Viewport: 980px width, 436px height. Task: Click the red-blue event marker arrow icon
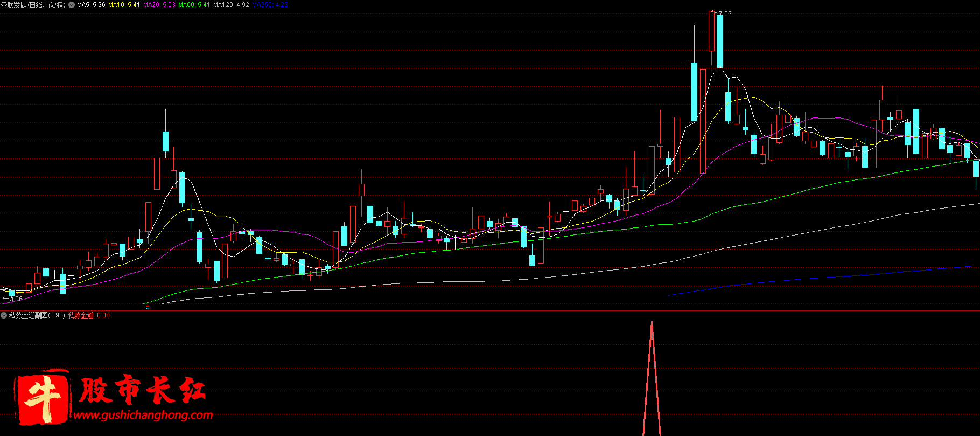[148, 307]
